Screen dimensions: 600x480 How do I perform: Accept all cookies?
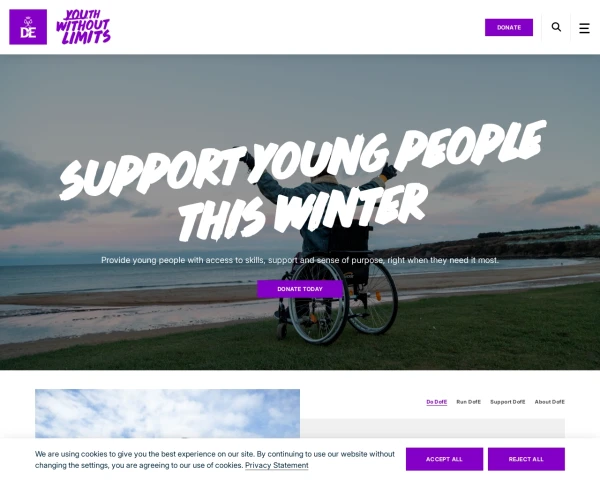click(444, 459)
